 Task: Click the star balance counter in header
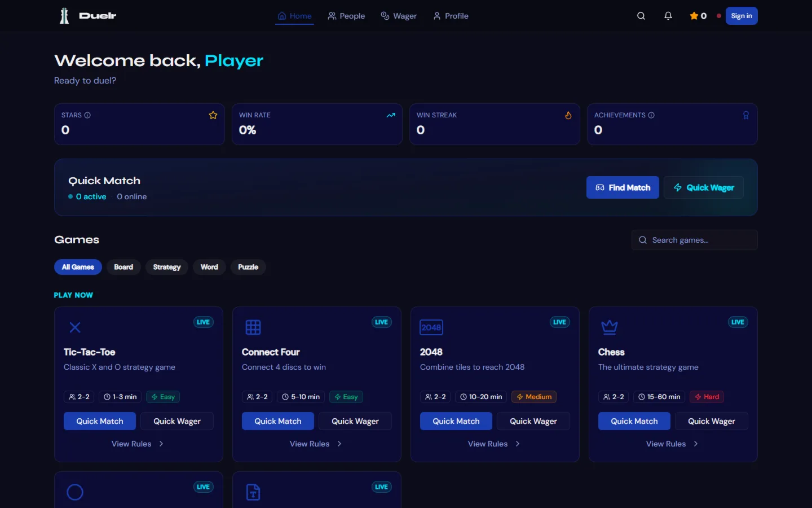click(698, 16)
